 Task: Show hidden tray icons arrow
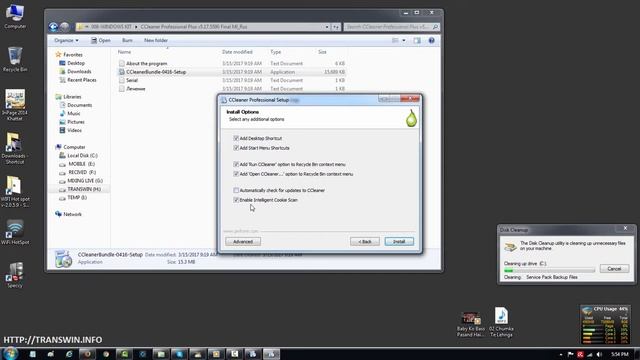click(561, 354)
